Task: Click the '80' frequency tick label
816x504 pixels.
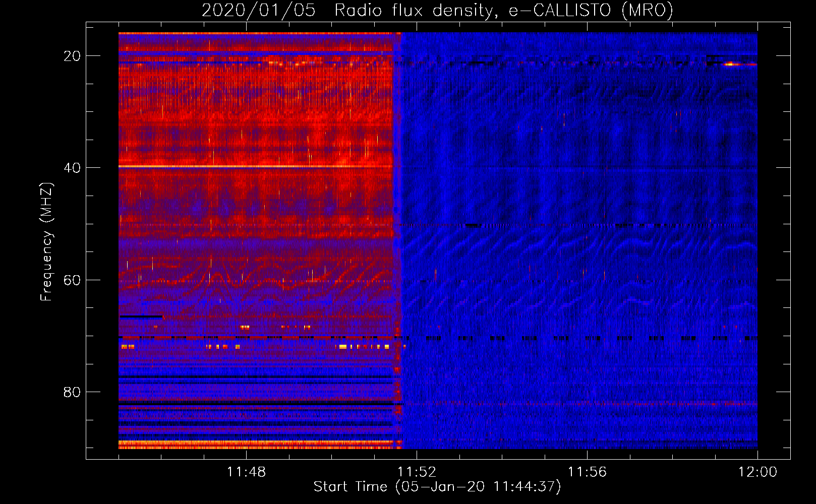Action: (72, 392)
